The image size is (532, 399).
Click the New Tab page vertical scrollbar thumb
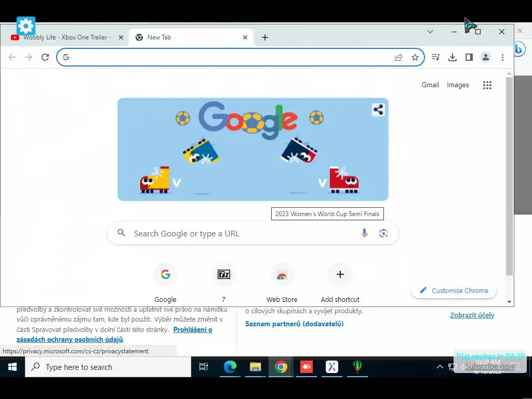509,176
